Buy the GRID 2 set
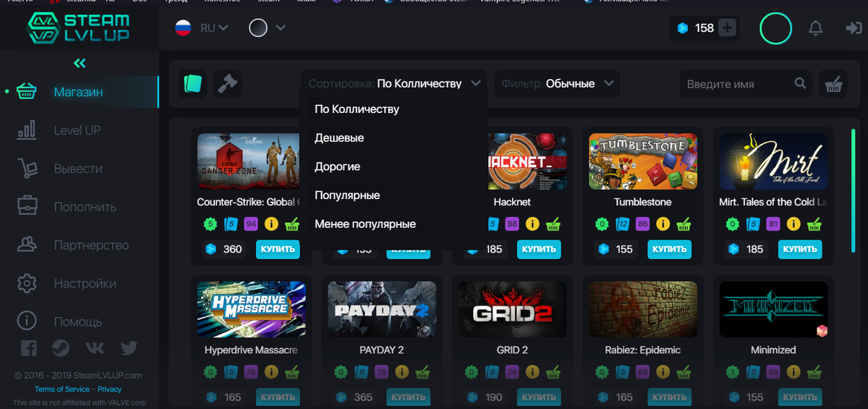The image size is (868, 409). 539,397
